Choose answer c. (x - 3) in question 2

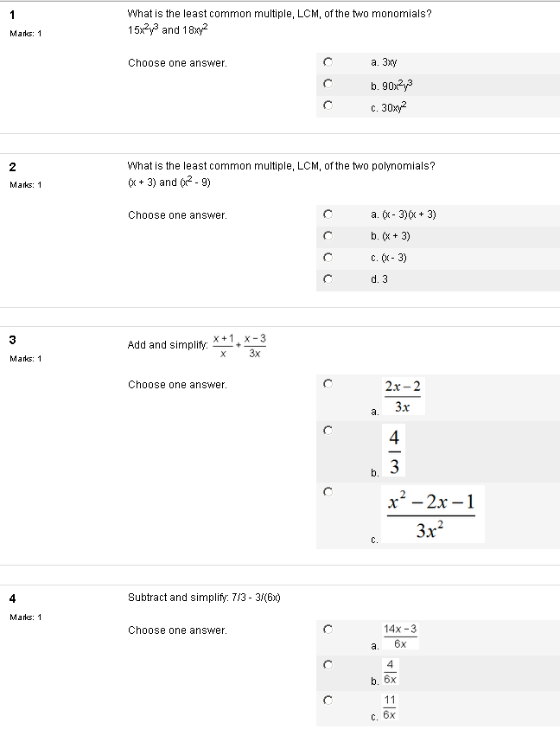tap(328, 258)
